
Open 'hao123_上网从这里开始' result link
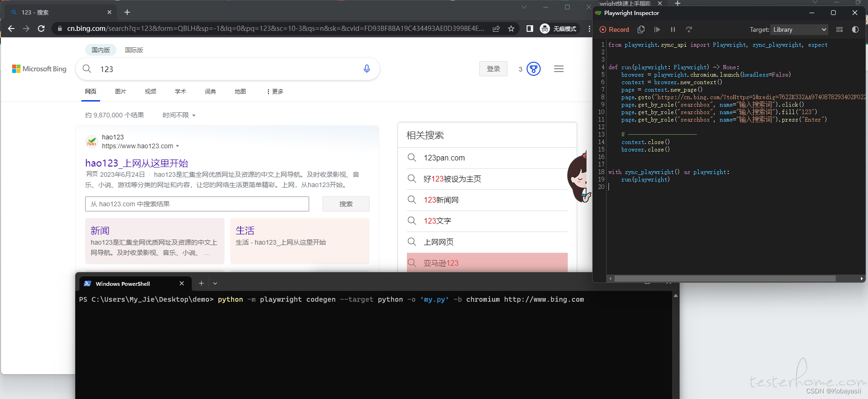point(137,163)
